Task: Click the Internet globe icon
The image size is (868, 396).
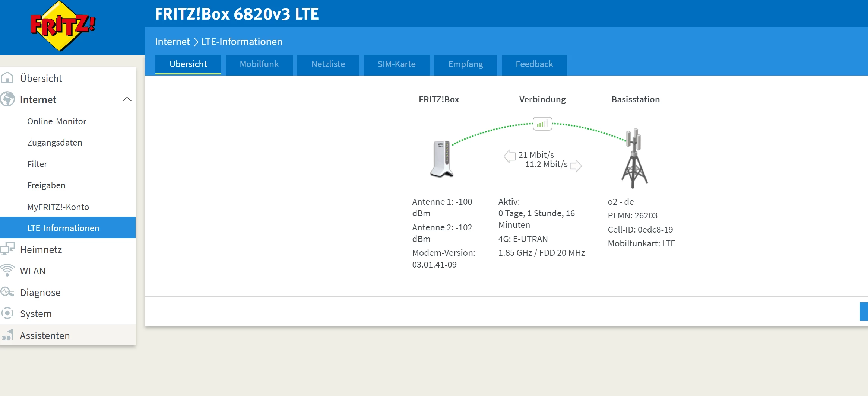Action: [7, 99]
